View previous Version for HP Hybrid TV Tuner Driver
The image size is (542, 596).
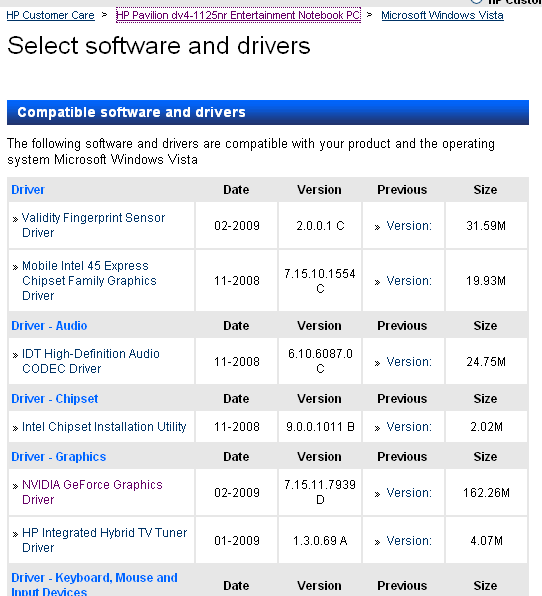(x=409, y=541)
